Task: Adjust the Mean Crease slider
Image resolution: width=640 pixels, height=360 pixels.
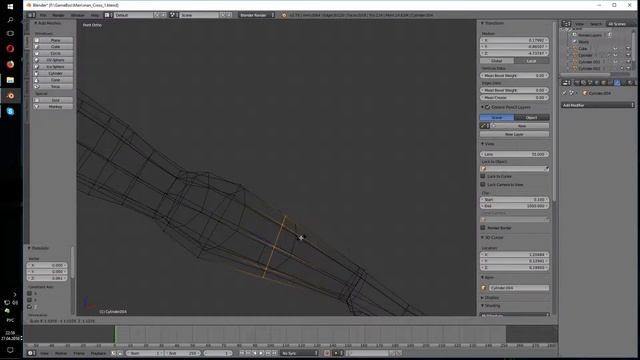Action: [514, 98]
